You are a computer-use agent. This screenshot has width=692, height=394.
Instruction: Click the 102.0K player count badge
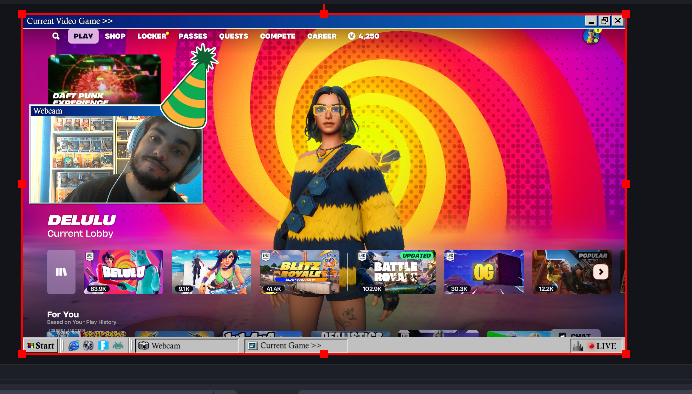tap(372, 289)
